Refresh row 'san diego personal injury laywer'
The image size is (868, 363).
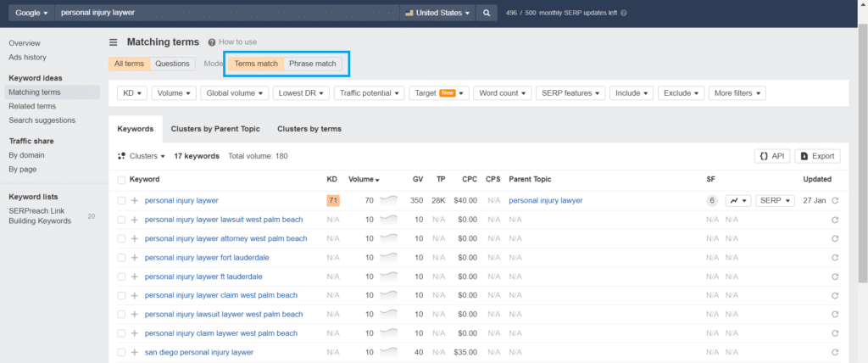(x=835, y=352)
